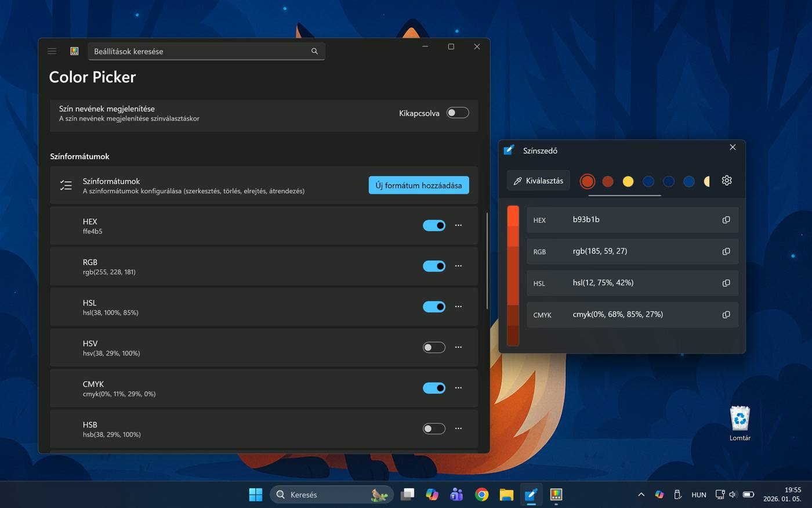812x508 pixels.
Task: Click the Színformátumok section heading
Action: [79, 156]
